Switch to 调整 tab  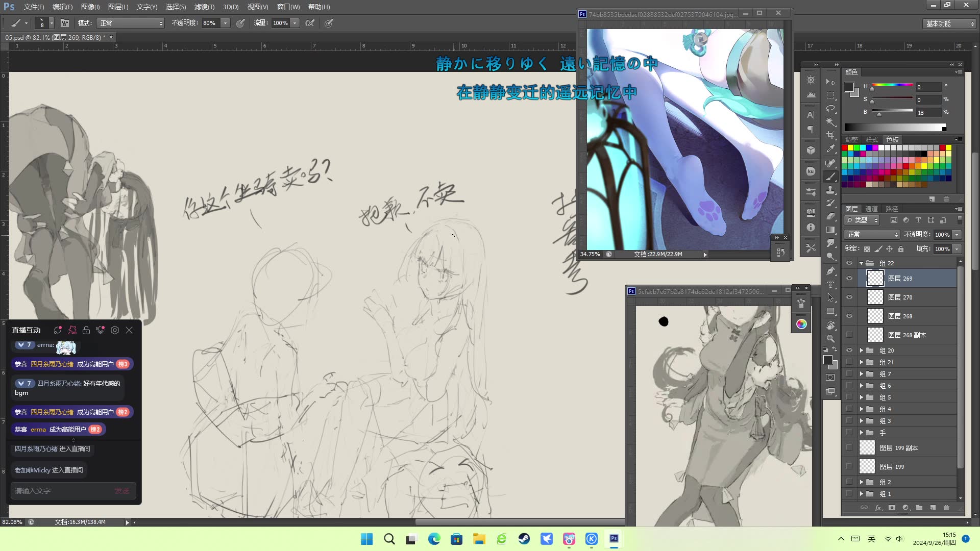tap(851, 139)
